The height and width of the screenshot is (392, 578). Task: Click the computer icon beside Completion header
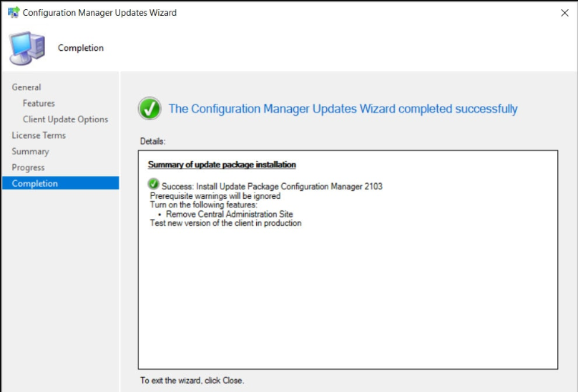click(27, 49)
